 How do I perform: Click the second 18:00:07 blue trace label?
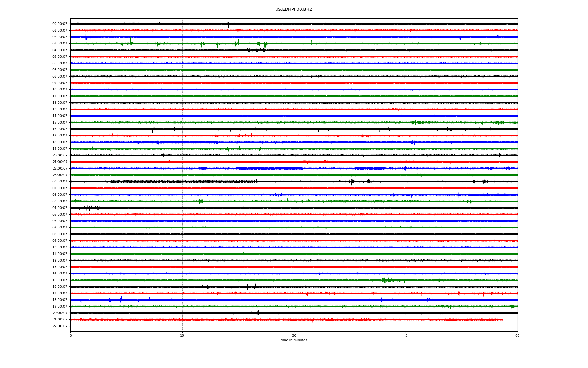pos(60,300)
